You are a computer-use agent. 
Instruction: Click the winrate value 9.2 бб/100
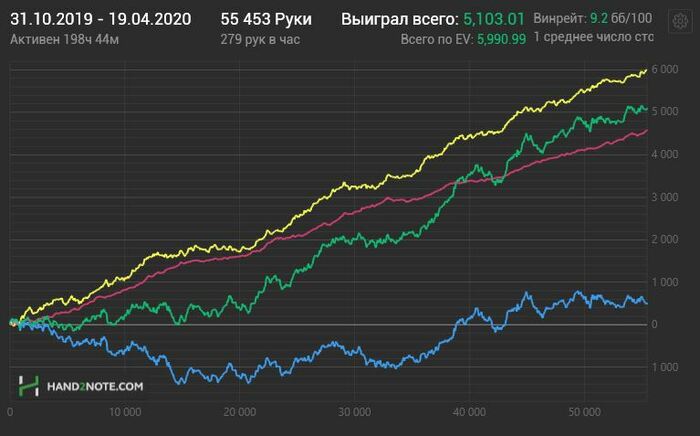(621, 18)
